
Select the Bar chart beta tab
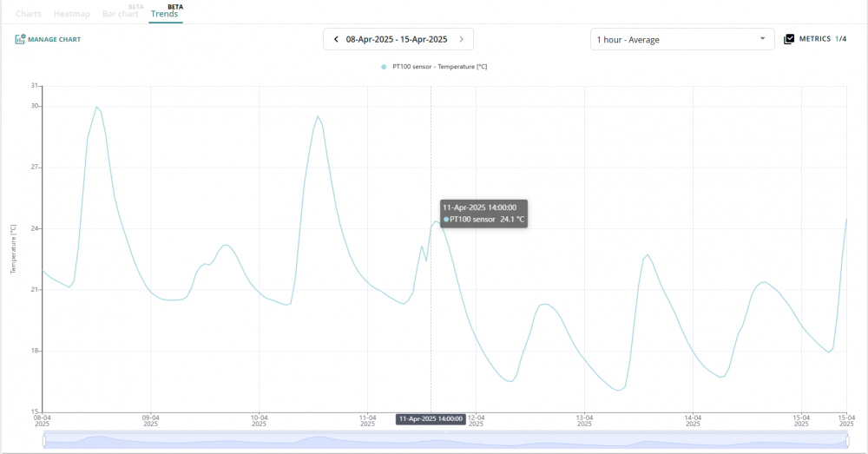[121, 14]
